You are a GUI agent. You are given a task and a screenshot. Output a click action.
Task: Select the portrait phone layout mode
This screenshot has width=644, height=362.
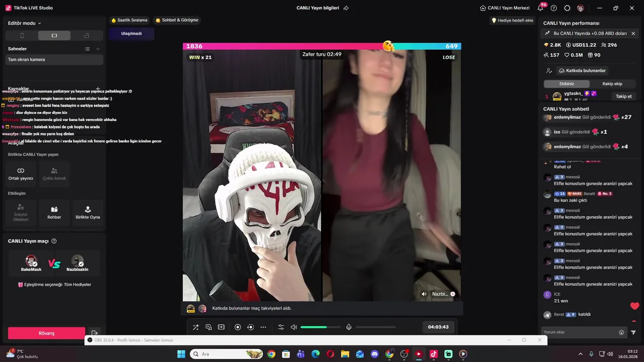coord(22,36)
